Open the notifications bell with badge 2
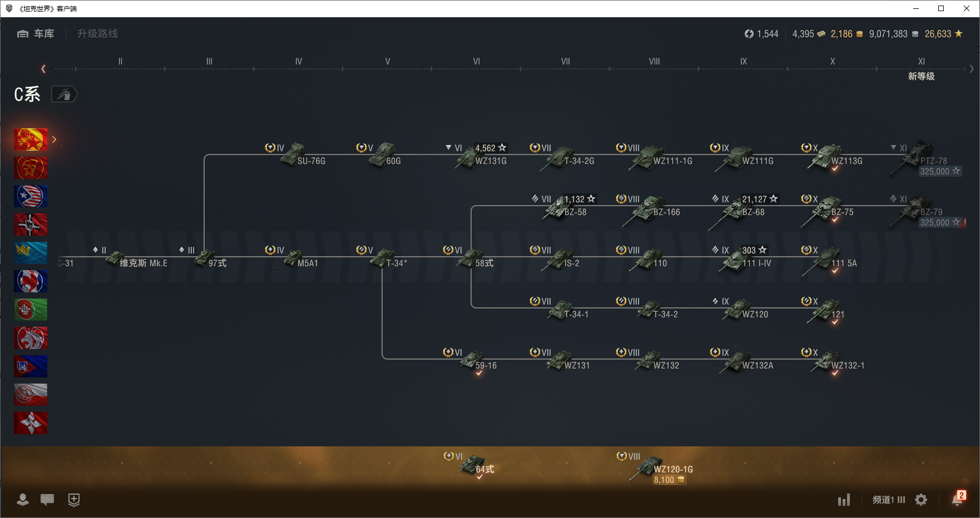The height and width of the screenshot is (518, 980). [x=957, y=499]
